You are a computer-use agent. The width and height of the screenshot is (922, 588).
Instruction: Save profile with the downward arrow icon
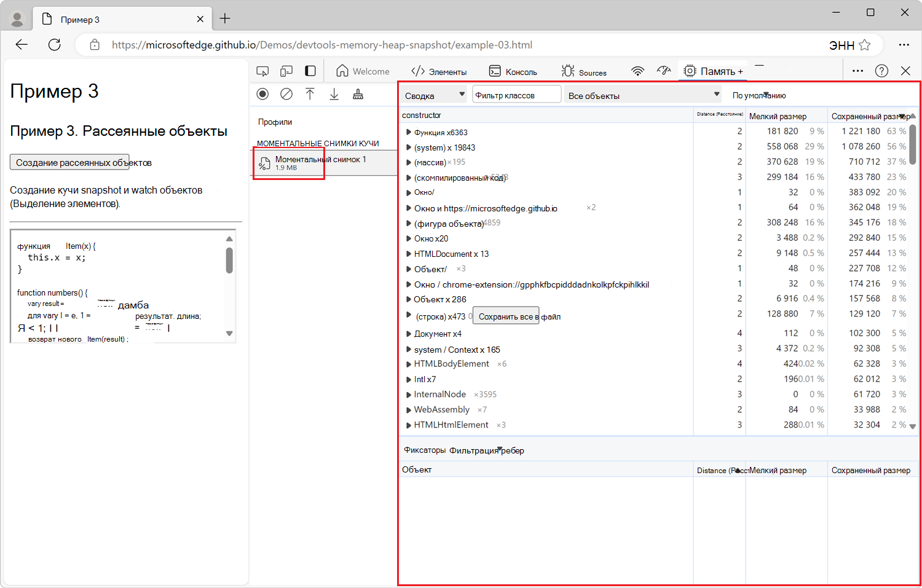pos(334,94)
